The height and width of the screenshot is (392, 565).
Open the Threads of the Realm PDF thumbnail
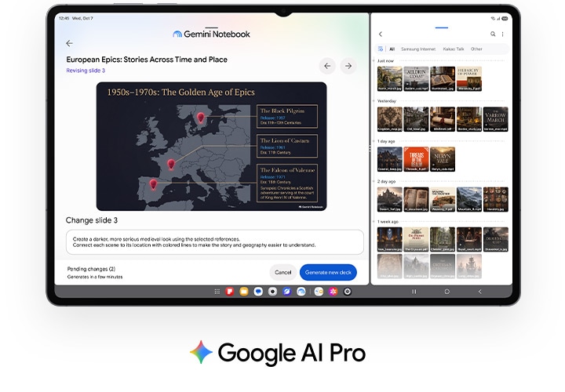[x=416, y=159]
